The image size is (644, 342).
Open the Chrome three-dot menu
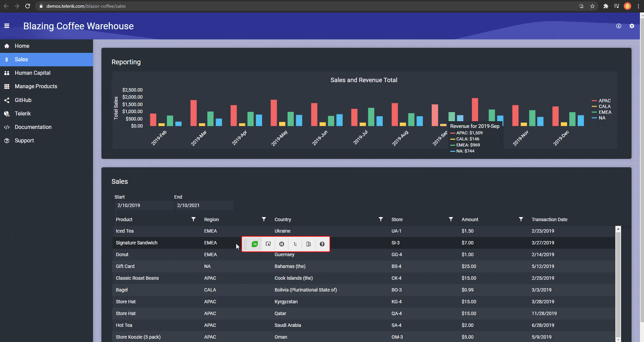tap(638, 6)
